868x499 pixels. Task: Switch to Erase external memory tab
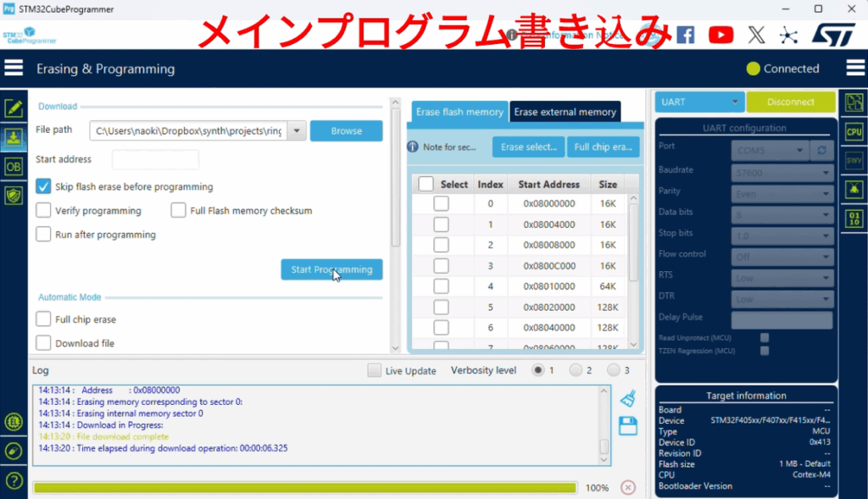[565, 112]
